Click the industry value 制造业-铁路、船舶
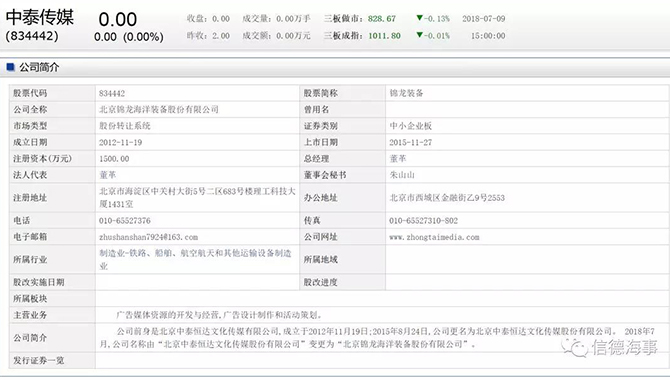Viewport: 670px width, 380px height. tap(196, 259)
